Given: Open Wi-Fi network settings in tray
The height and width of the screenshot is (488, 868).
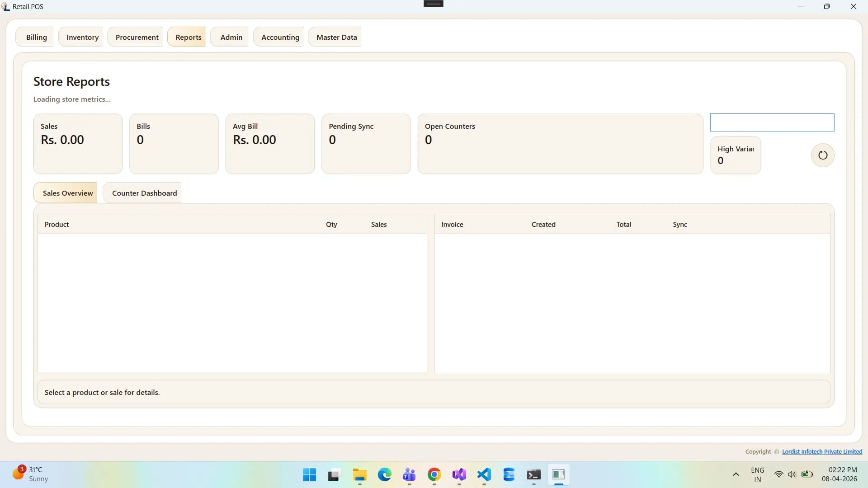Looking at the screenshot, I should click(x=778, y=474).
